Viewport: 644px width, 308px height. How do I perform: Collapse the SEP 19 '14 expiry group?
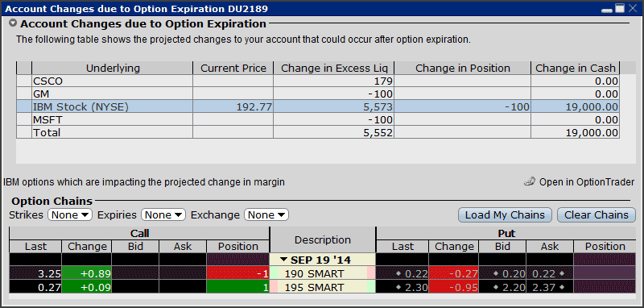[x=284, y=260]
